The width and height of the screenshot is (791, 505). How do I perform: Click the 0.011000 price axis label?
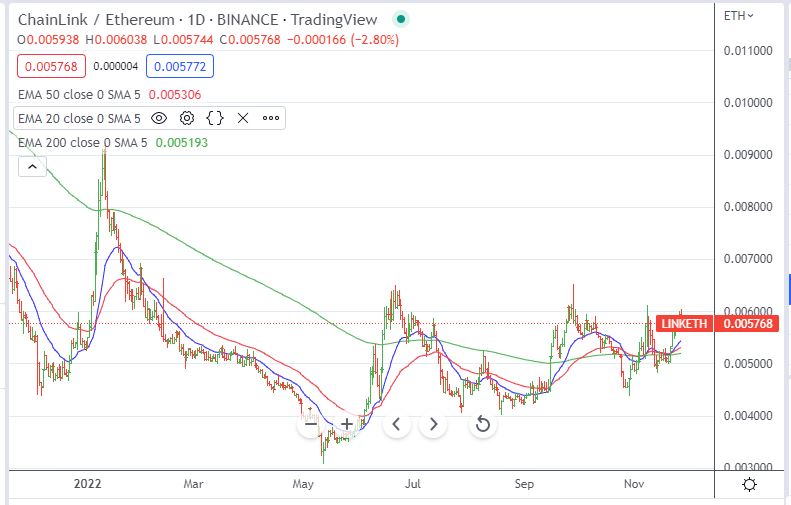(748, 50)
